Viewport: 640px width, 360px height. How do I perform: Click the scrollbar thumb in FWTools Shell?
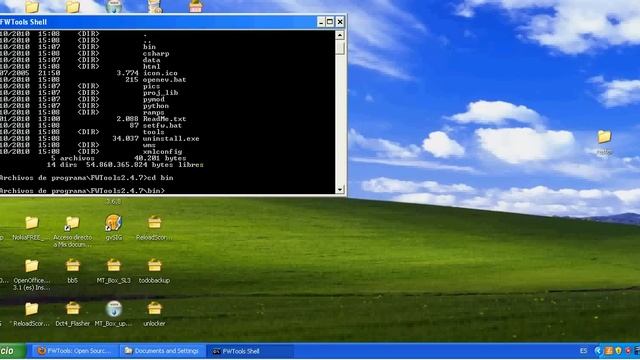[x=340, y=48]
